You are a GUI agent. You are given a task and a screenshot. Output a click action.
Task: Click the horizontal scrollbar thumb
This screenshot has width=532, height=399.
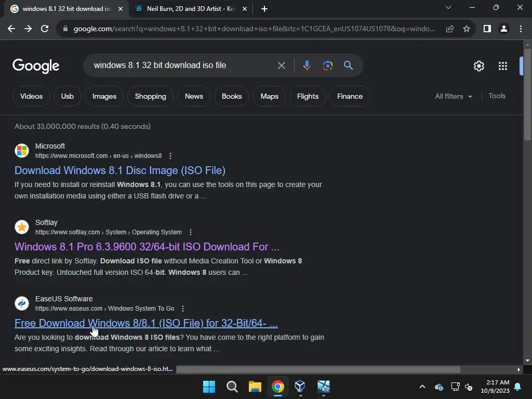(318, 369)
